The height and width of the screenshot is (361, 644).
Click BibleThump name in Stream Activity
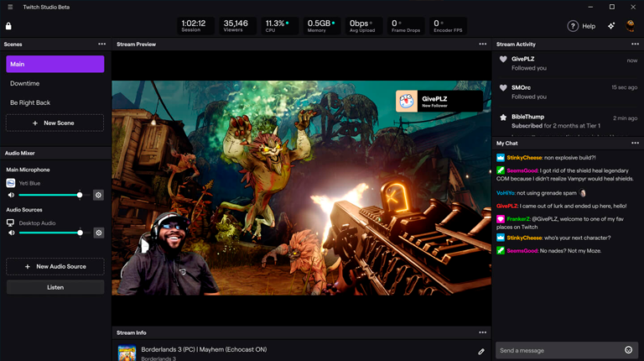pos(527,117)
